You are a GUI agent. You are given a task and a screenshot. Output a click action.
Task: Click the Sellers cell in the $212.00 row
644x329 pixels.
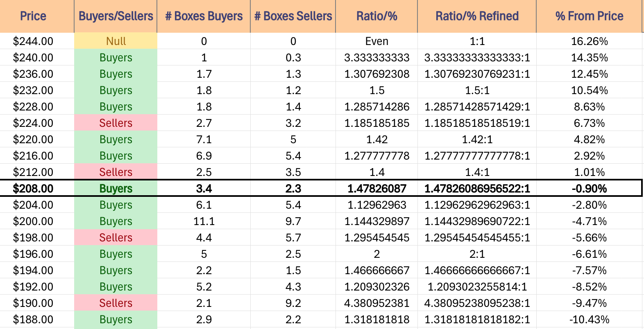tap(116, 172)
